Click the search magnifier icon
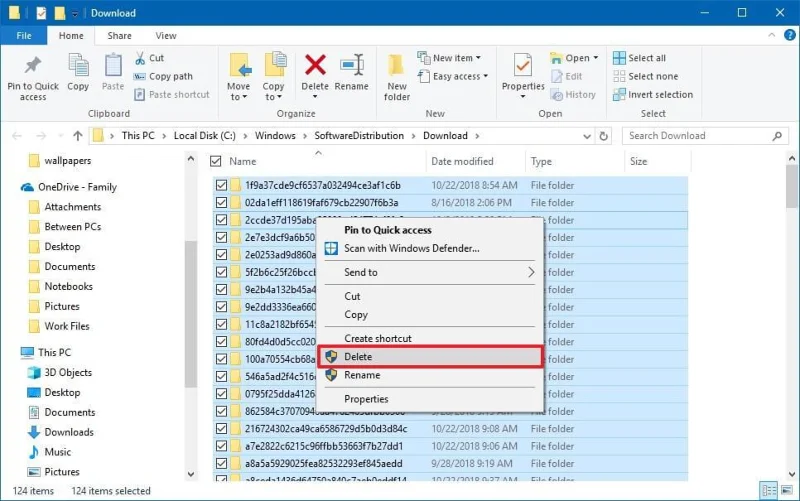The width and height of the screenshot is (800, 501). (777, 136)
